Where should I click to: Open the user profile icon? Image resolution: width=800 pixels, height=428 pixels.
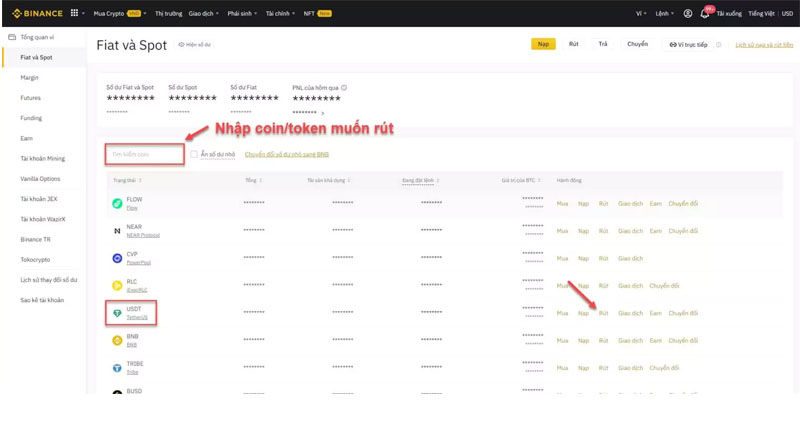[688, 14]
